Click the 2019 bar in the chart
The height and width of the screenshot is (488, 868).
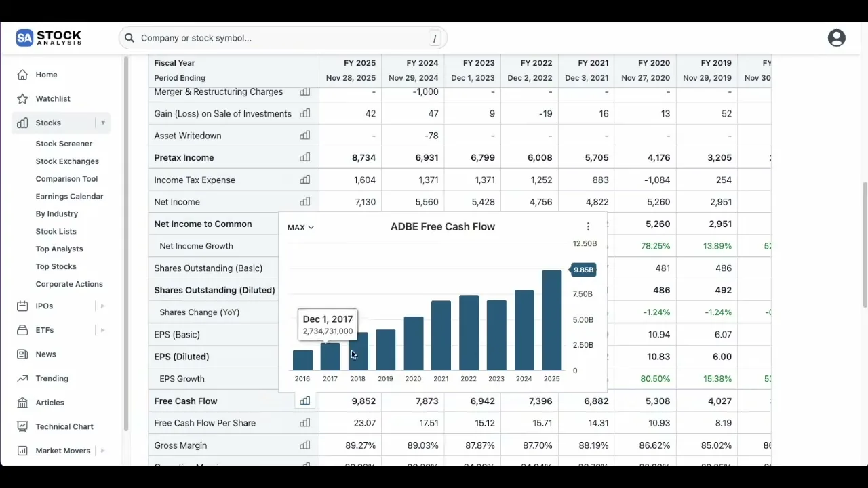[386, 350]
